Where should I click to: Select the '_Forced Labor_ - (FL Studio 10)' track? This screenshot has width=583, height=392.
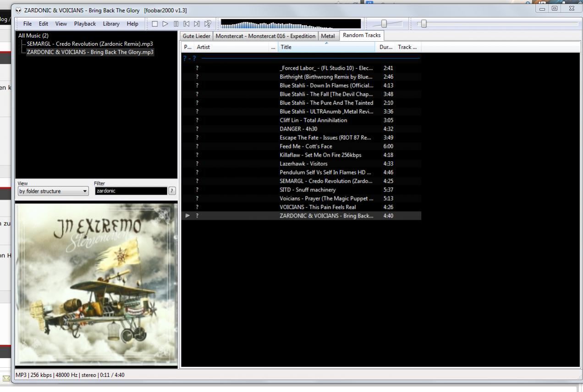(301, 68)
